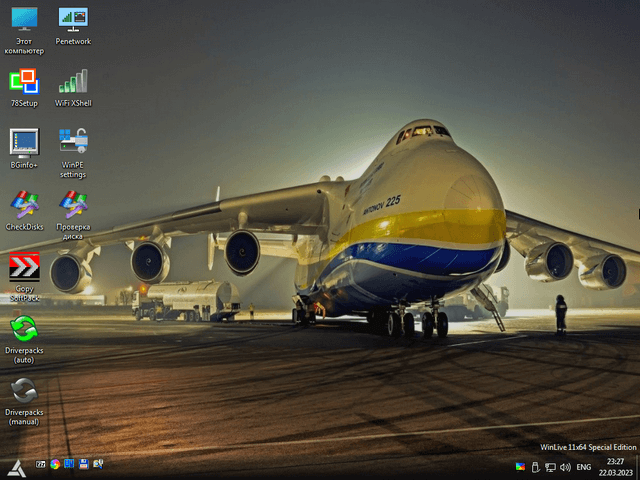640x480 pixels.
Task: Open the volume speaker tray icon
Action: click(565, 467)
